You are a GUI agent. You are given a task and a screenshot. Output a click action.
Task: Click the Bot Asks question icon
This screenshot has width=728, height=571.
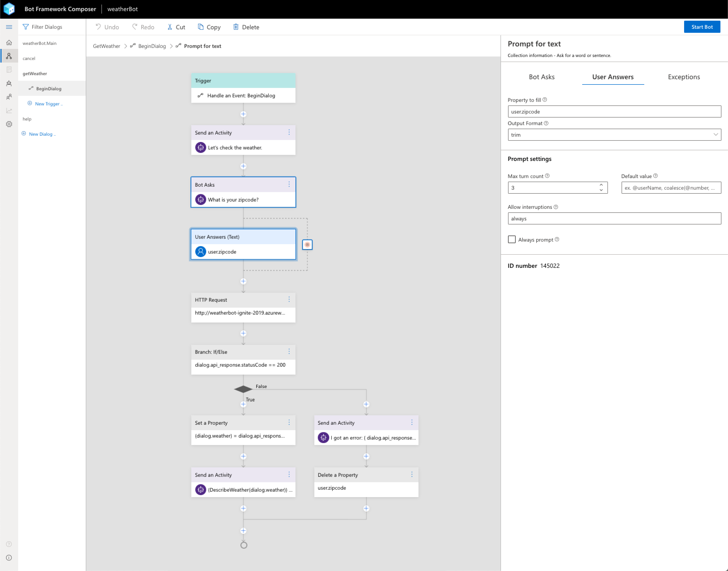[200, 199]
